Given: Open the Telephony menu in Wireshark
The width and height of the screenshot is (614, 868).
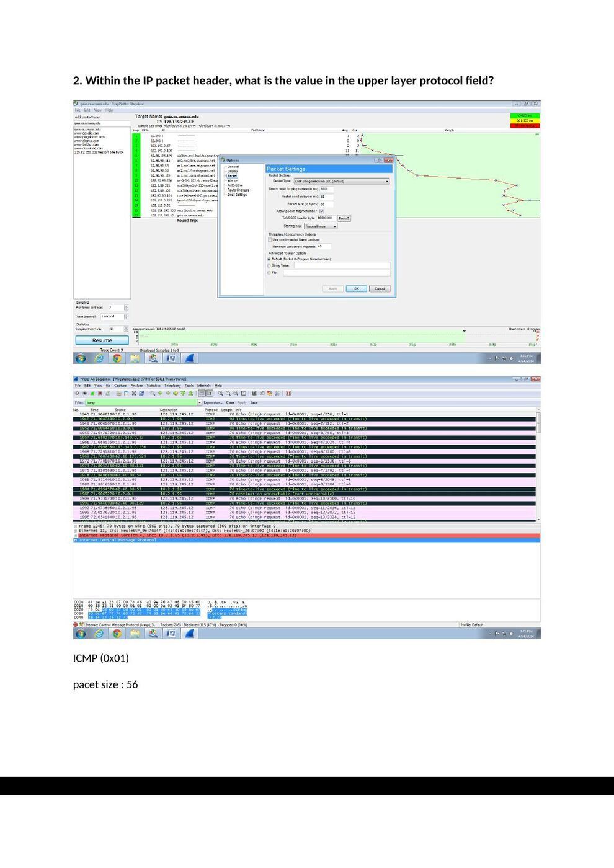Looking at the screenshot, I should (172, 386).
